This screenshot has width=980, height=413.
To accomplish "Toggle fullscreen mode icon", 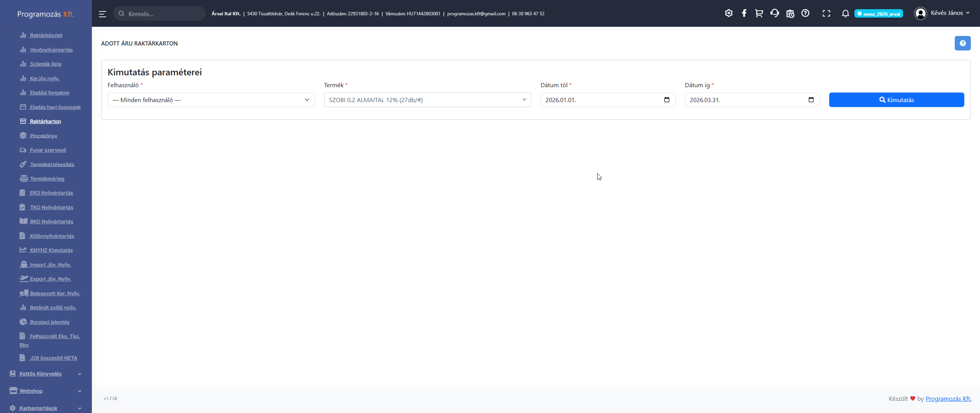I will [826, 14].
